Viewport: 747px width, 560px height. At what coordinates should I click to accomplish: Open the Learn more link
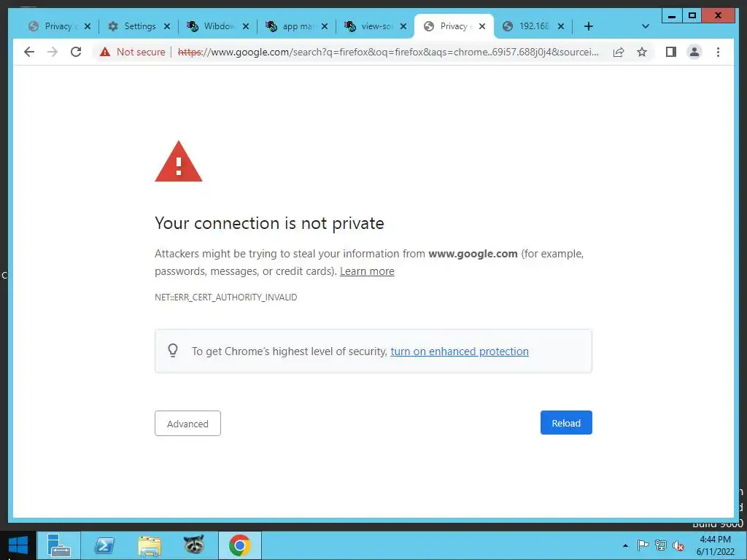click(367, 271)
